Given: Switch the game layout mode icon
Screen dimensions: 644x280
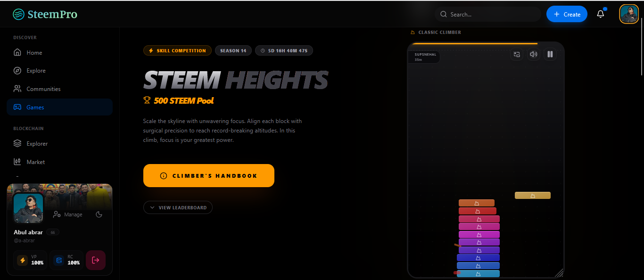Looking at the screenshot, I should (517, 54).
